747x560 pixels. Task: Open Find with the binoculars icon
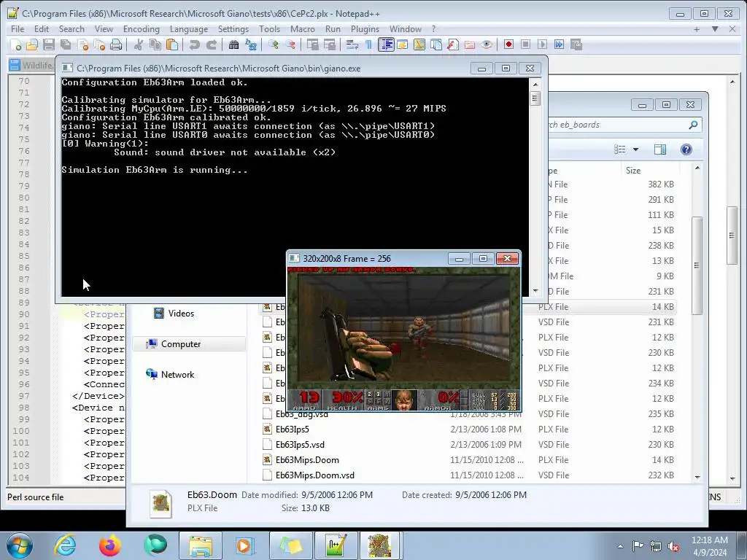tap(234, 44)
